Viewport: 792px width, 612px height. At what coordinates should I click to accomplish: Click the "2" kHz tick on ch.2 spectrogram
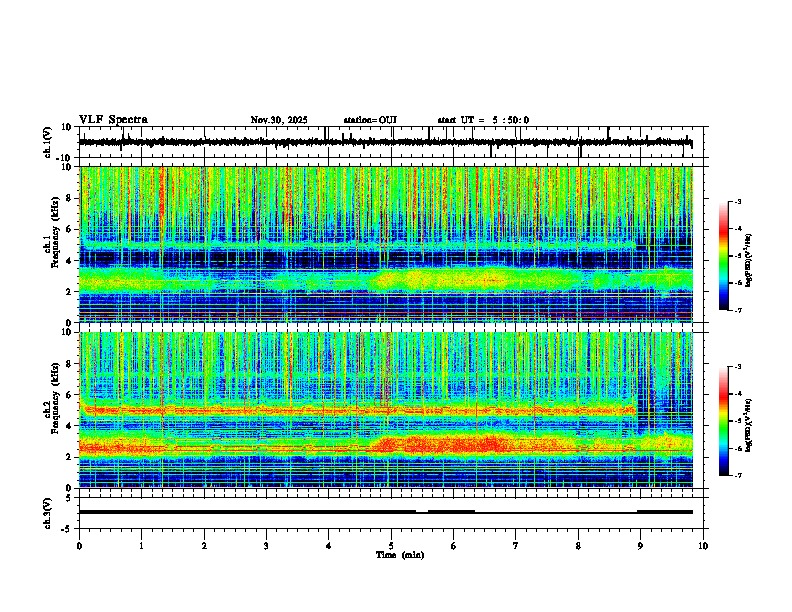[x=70, y=457]
